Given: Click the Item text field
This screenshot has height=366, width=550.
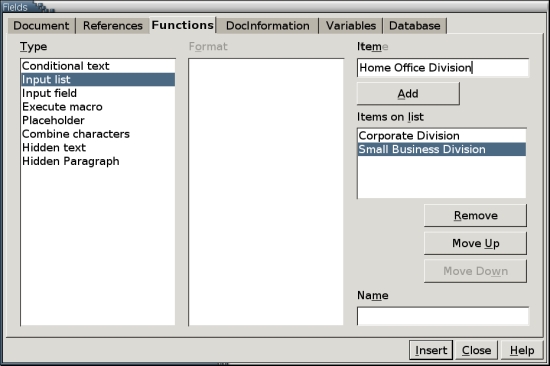Looking at the screenshot, I should click(x=443, y=67).
